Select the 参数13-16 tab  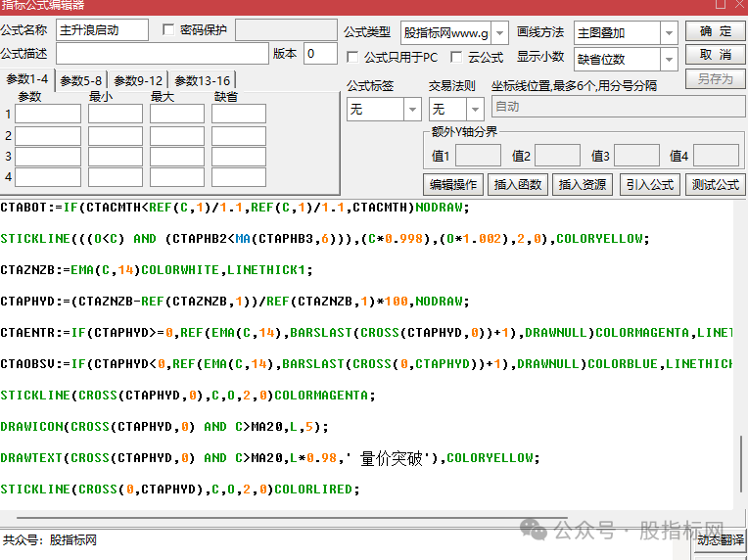pyautogui.click(x=203, y=80)
